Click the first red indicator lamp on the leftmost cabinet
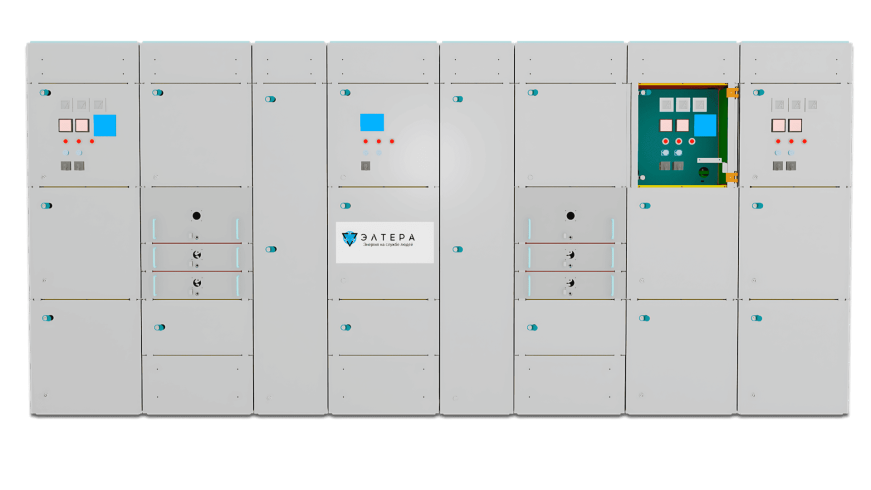Screen dimensions: 871x490 click(66, 141)
